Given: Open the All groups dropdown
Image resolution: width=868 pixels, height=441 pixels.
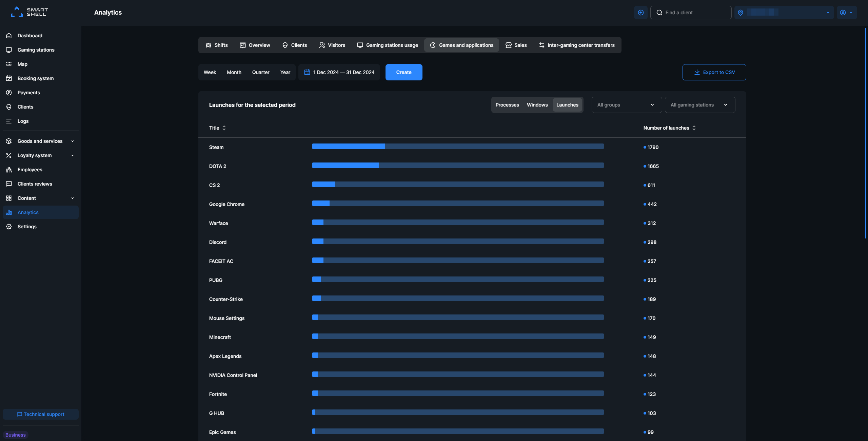Looking at the screenshot, I should click(627, 105).
